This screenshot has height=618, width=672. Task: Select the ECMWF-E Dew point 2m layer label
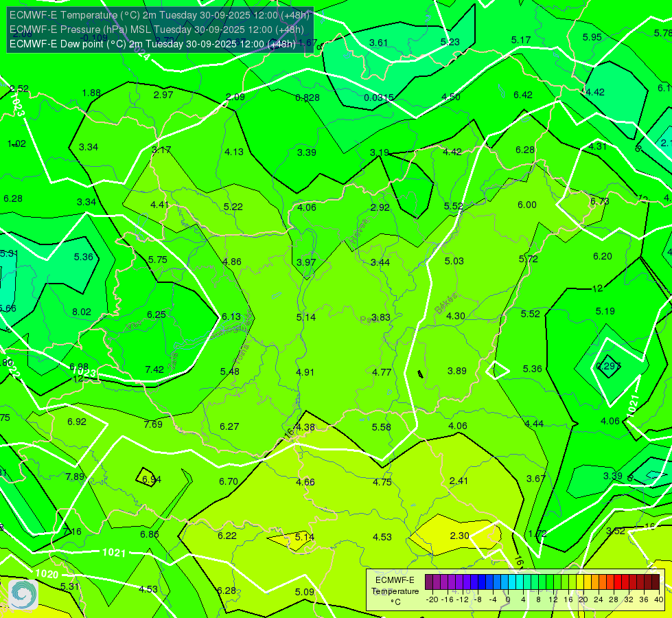[x=152, y=44]
